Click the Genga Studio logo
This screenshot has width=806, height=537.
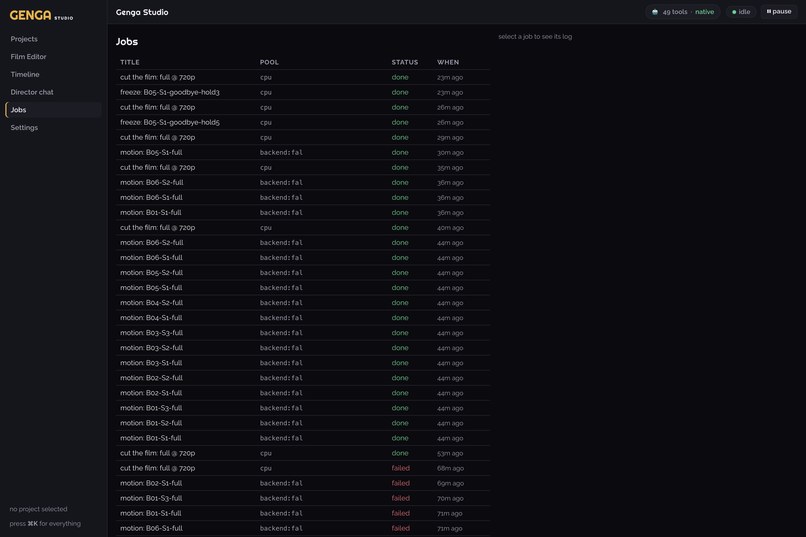[41, 15]
